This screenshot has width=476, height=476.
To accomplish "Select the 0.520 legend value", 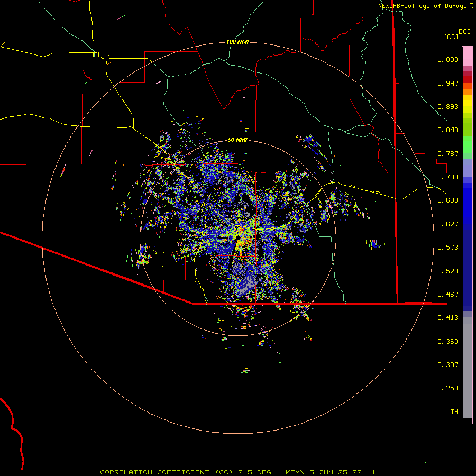I will tap(448, 271).
